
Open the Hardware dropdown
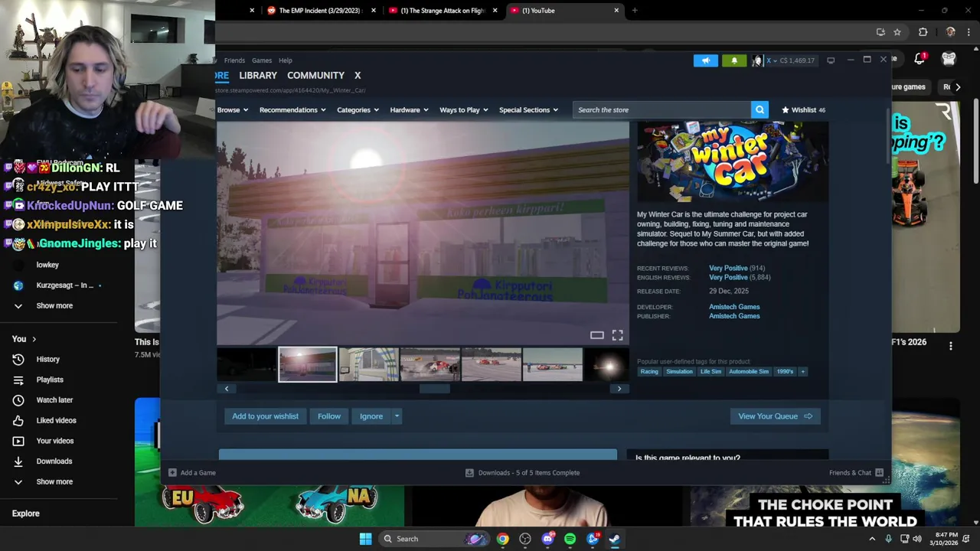[x=409, y=110]
